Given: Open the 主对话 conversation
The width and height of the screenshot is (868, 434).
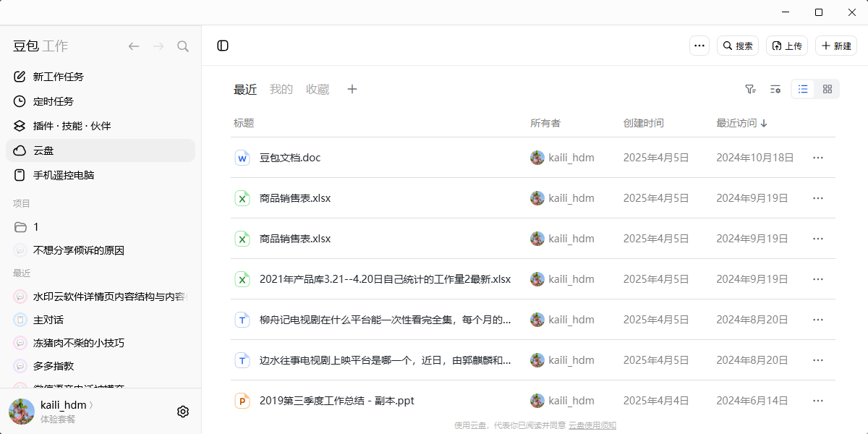Looking at the screenshot, I should pos(101,320).
